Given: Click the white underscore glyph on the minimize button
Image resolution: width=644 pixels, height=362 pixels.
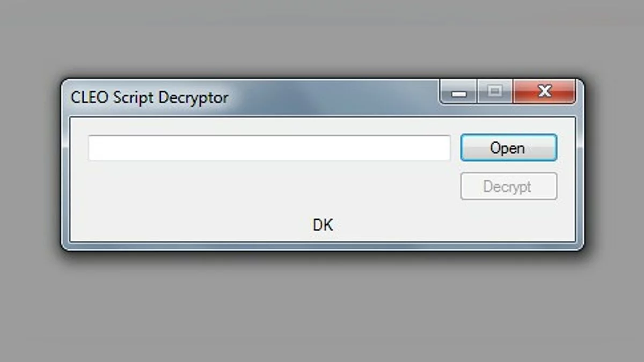Looking at the screenshot, I should coord(459,95).
